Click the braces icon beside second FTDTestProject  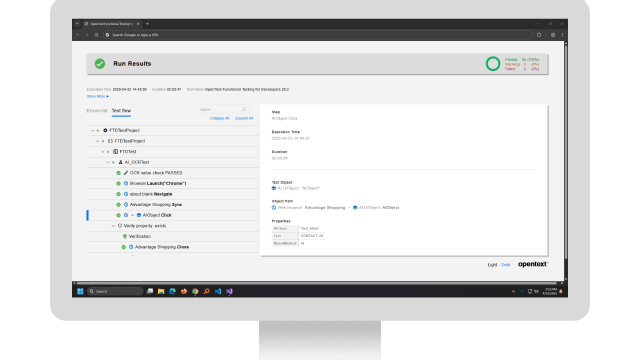[110, 141]
